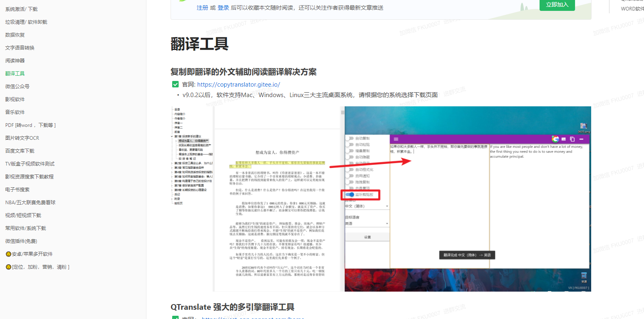Image resolution: width=644 pixels, height=319 pixels.
Task: Click the green check icon before 官网
Action: [175, 84]
